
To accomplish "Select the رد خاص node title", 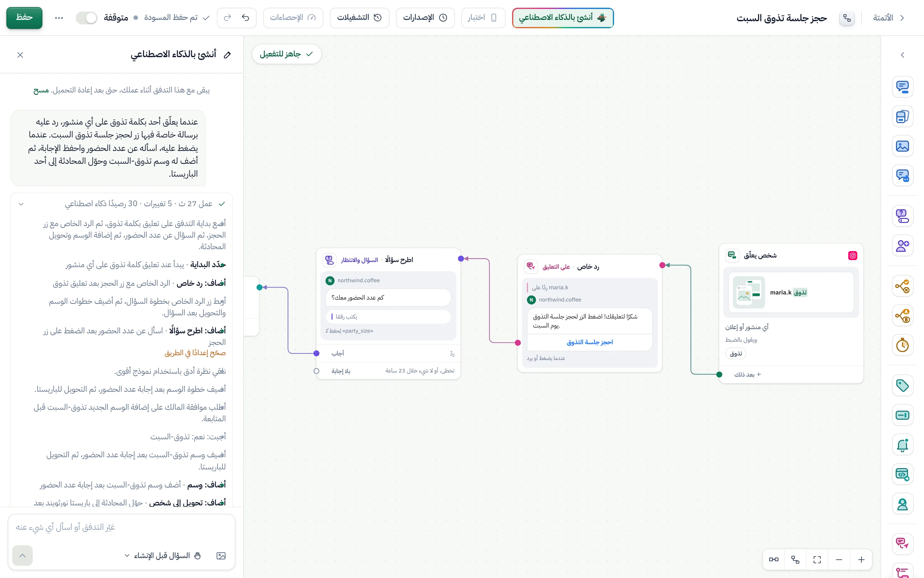I will coord(588,267).
